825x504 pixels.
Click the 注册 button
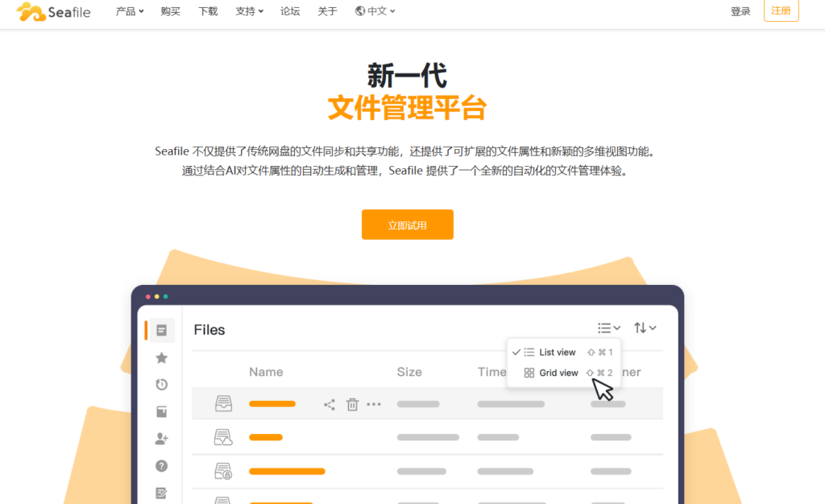pyautogui.click(x=781, y=10)
